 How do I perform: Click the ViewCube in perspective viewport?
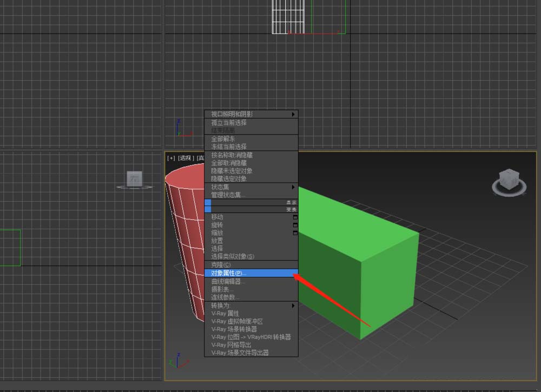coord(509,182)
